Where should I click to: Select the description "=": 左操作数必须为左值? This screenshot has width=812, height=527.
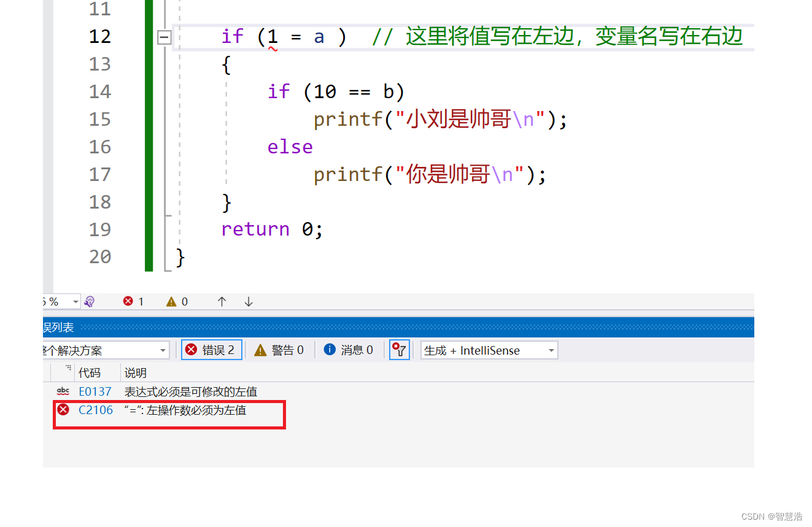pos(185,410)
